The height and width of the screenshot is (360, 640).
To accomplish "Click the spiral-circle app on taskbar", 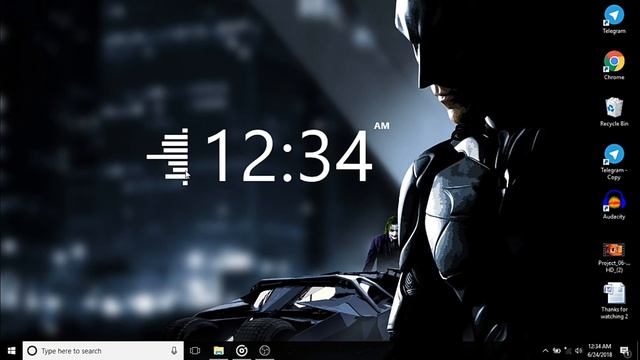I will 242,351.
